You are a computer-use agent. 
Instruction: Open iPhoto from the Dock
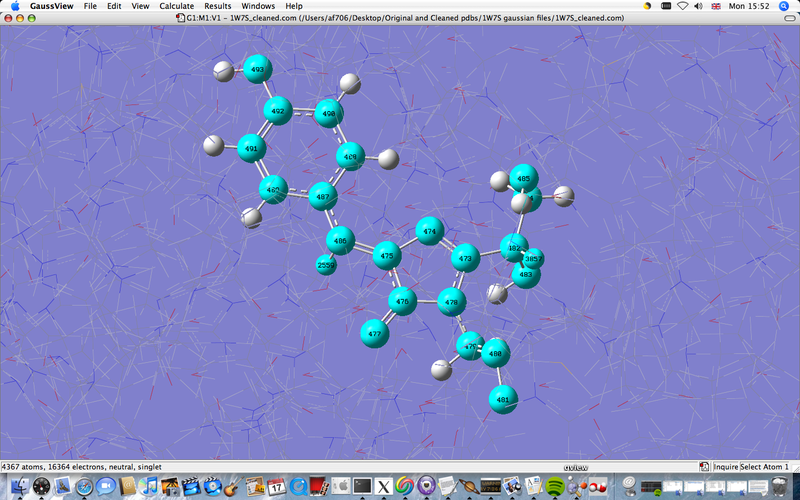pos(170,486)
